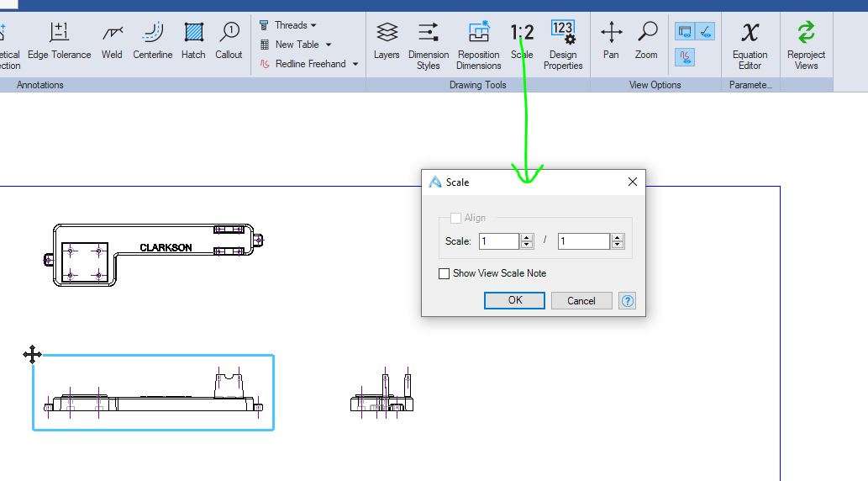
Task: Open help for the Scale dialog
Action: point(627,300)
